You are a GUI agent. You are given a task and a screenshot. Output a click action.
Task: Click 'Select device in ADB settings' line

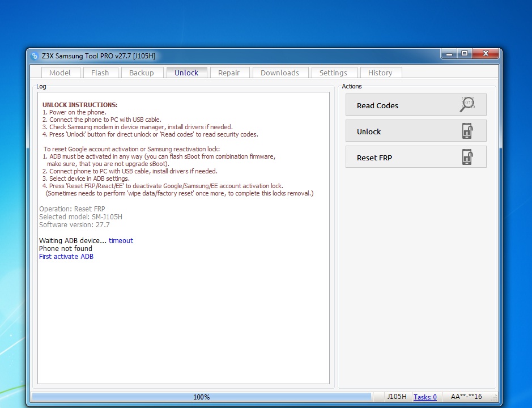coord(86,178)
